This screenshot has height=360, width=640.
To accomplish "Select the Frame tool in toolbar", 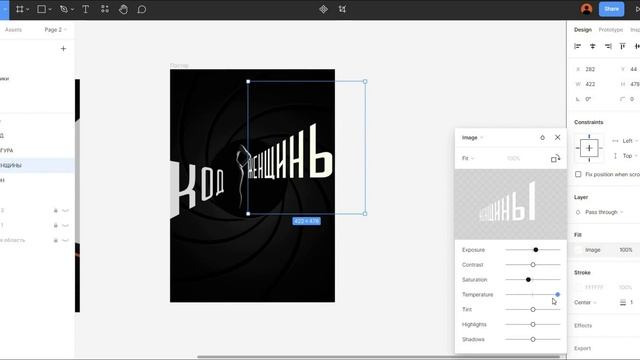I will pos(20,9).
